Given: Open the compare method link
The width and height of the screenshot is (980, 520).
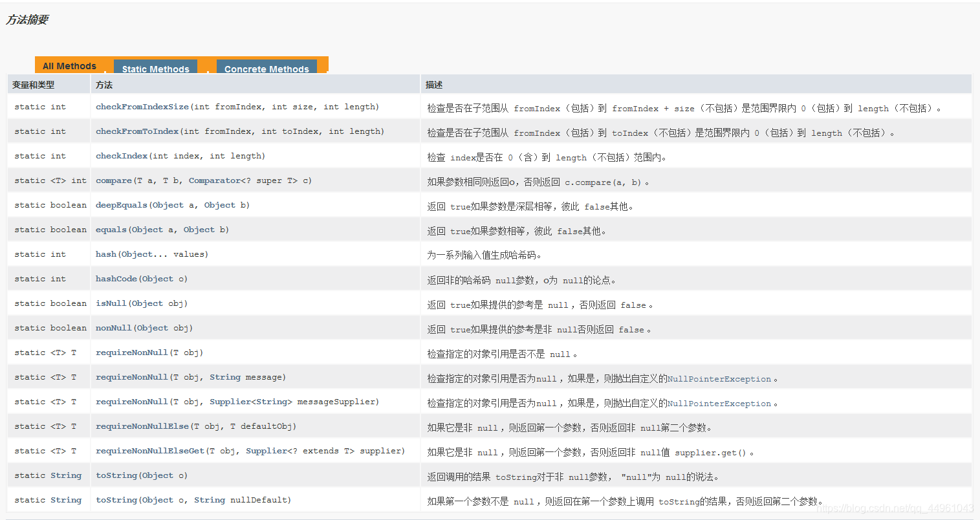Looking at the screenshot, I should click(x=114, y=180).
